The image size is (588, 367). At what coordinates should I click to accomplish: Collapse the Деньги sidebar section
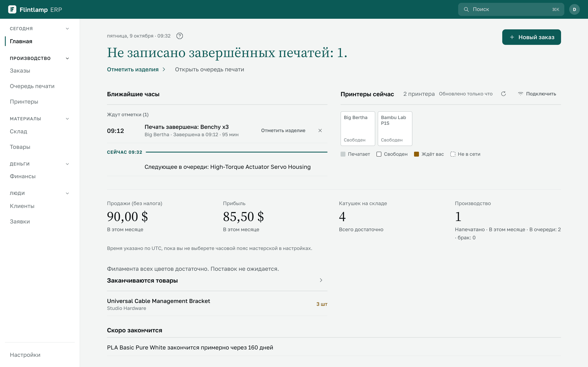(67, 164)
